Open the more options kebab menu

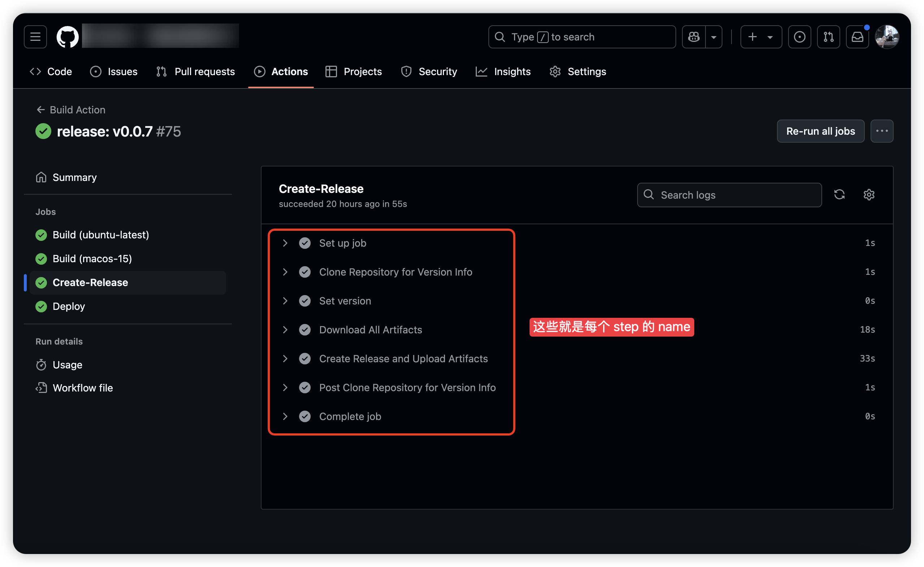click(882, 131)
